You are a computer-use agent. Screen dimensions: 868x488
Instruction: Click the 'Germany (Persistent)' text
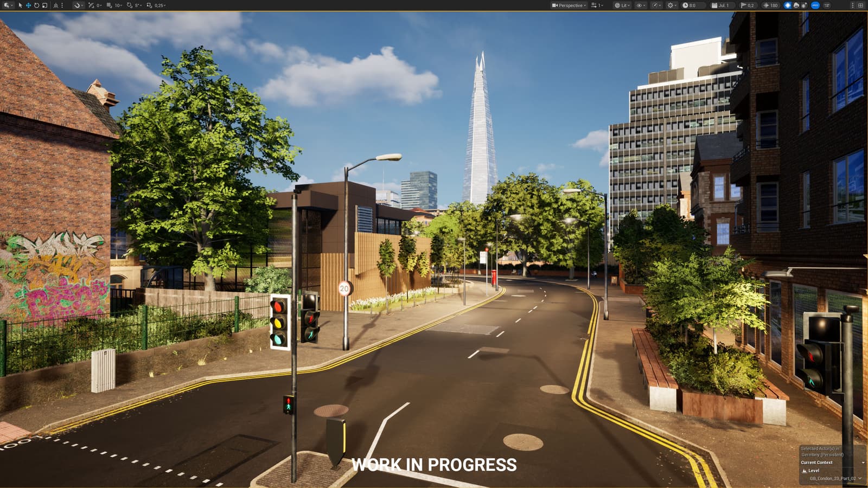[x=822, y=455]
